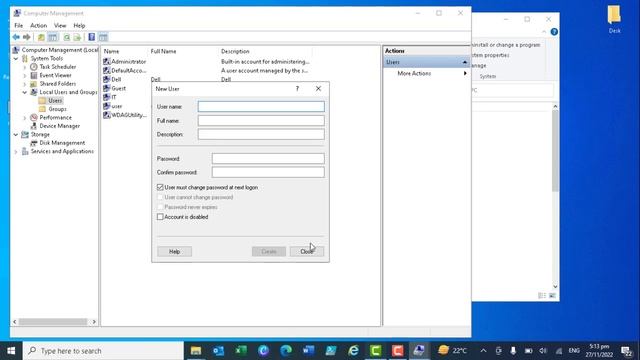This screenshot has height=360, width=640.
Task: Click the Close button at the dialog bottom
Action: pos(307,251)
